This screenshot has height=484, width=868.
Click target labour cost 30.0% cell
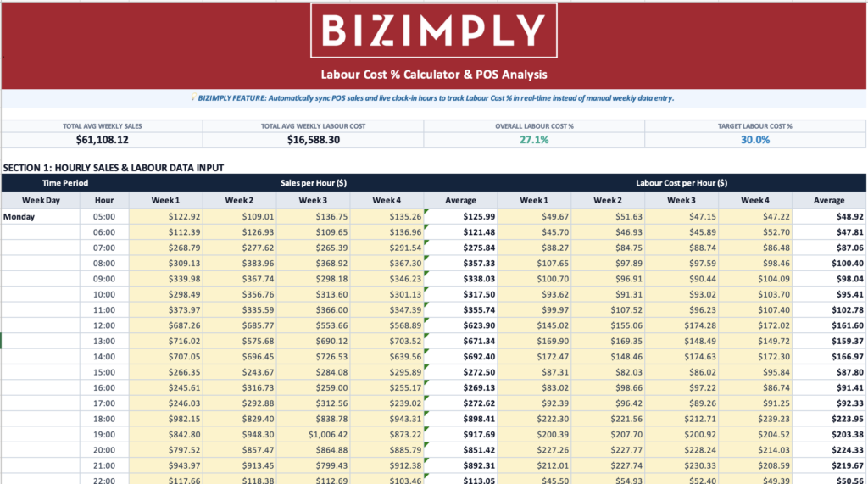coord(755,140)
